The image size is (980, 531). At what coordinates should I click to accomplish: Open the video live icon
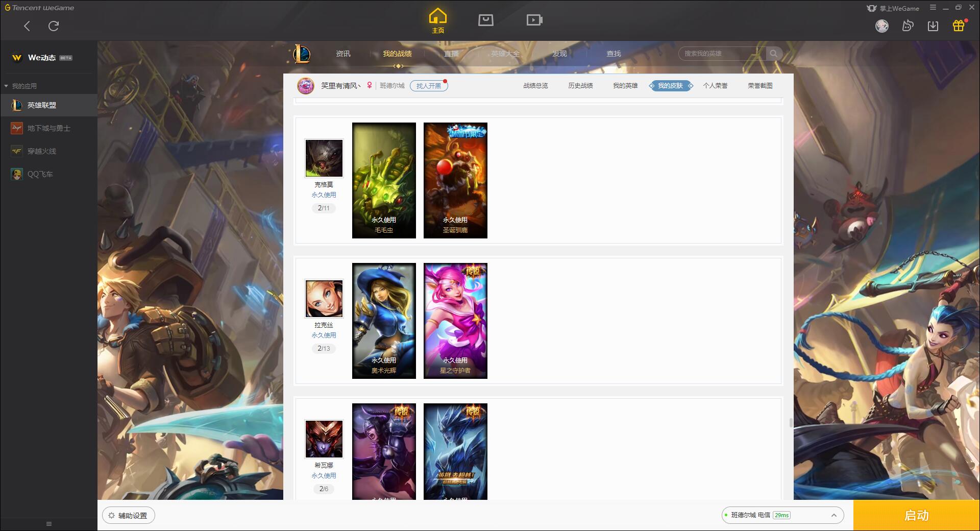(x=534, y=20)
